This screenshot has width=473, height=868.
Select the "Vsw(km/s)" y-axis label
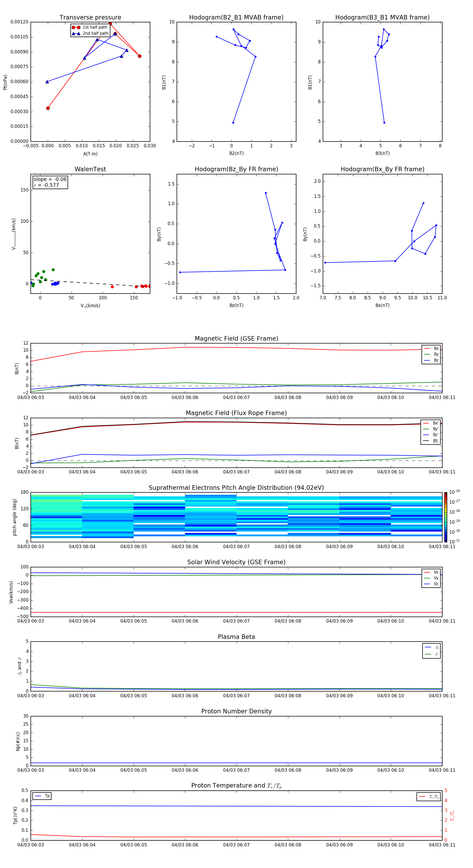click(x=11, y=592)
